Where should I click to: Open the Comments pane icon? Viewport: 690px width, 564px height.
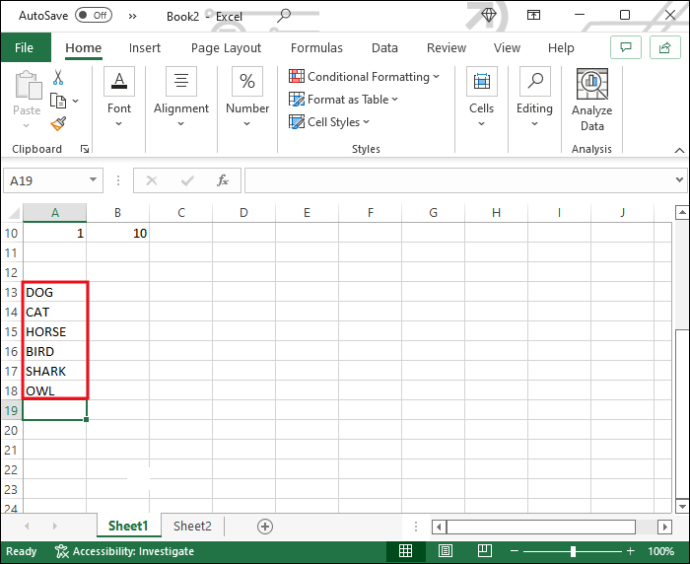[x=626, y=47]
